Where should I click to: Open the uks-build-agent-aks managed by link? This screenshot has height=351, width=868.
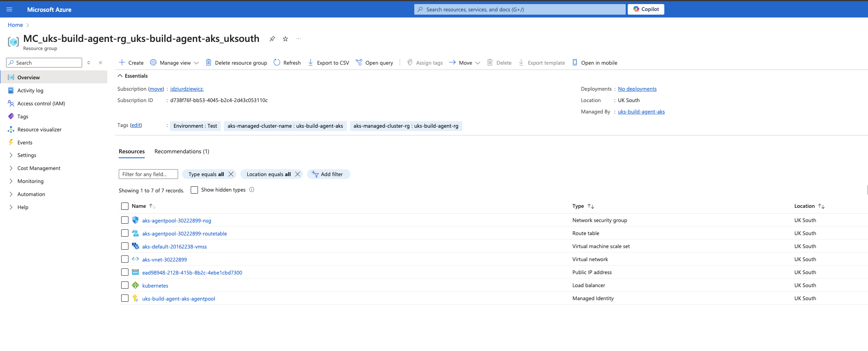tap(641, 111)
